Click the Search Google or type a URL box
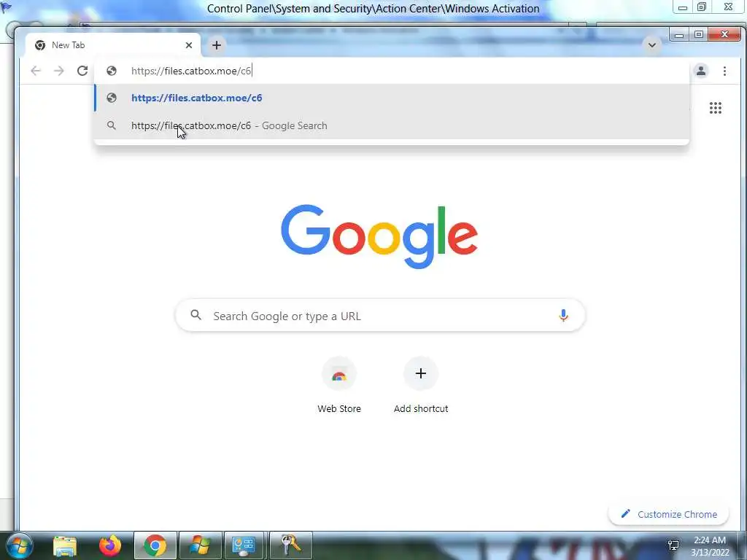Image resolution: width=747 pixels, height=560 pixels. point(380,315)
